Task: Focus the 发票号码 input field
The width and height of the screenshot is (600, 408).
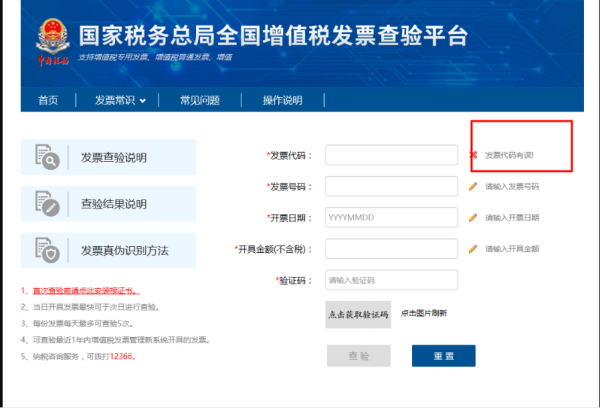Action: [x=391, y=186]
